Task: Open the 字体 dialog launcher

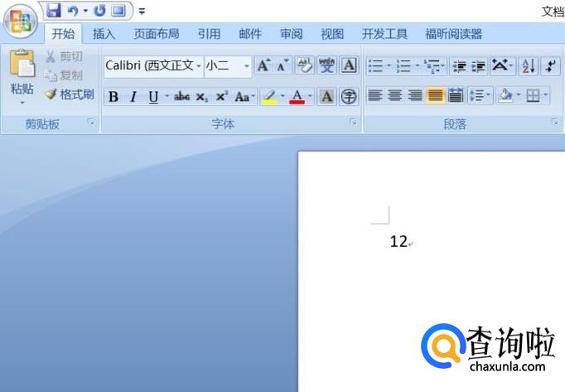Action: (x=353, y=122)
